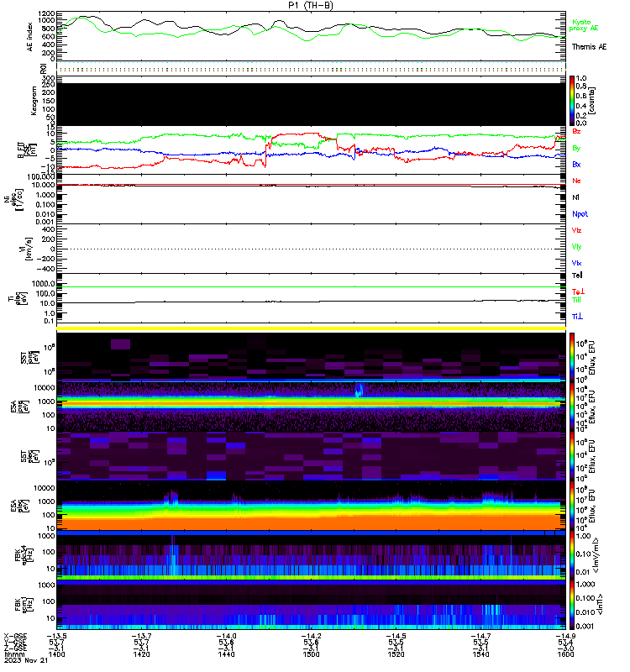Click the "X-GSE" row label
This screenshot has height=672, width=630.
pyautogui.click(x=15, y=636)
